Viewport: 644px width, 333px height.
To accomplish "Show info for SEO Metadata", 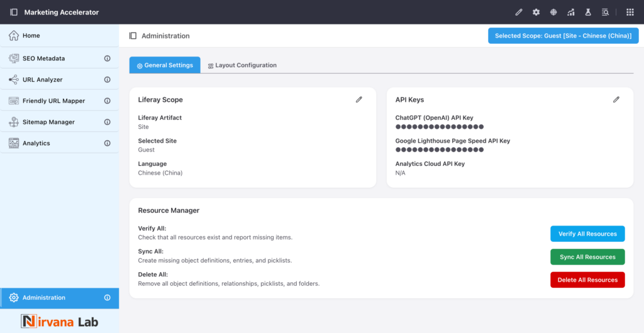I will (x=107, y=58).
